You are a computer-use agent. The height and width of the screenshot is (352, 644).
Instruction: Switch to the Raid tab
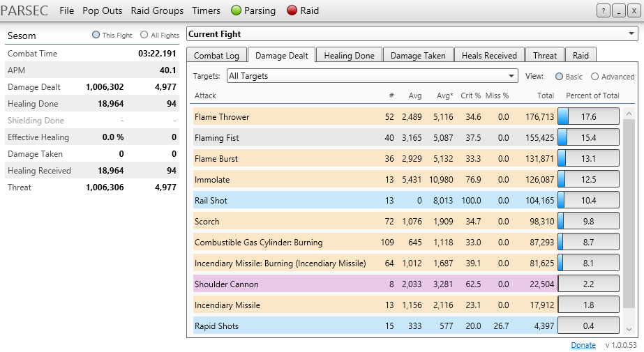581,55
